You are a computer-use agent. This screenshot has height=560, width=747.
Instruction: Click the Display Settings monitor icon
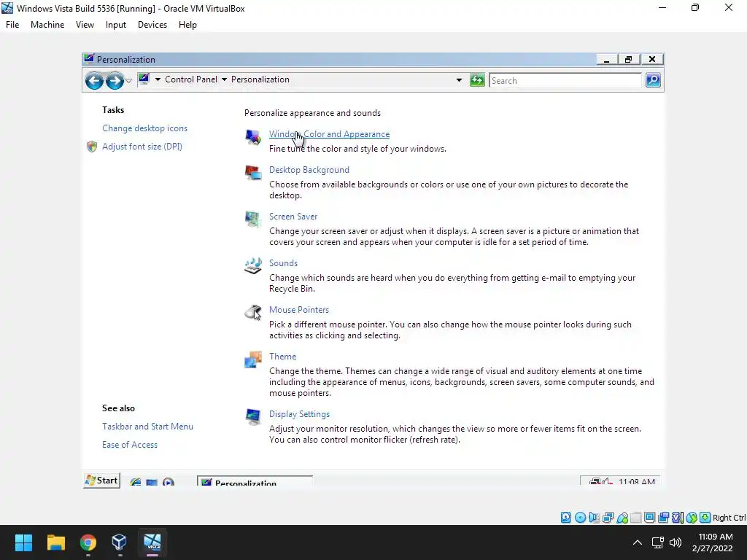253,416
